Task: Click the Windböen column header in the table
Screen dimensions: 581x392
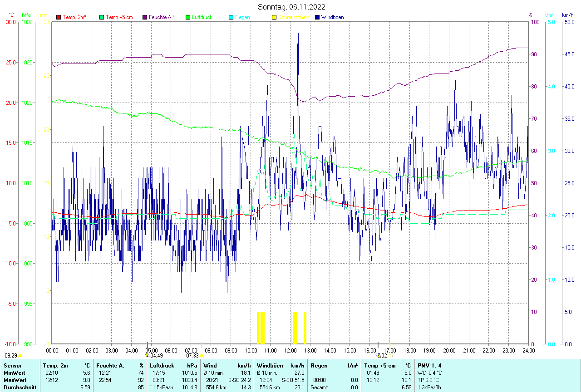Action: tap(270, 365)
